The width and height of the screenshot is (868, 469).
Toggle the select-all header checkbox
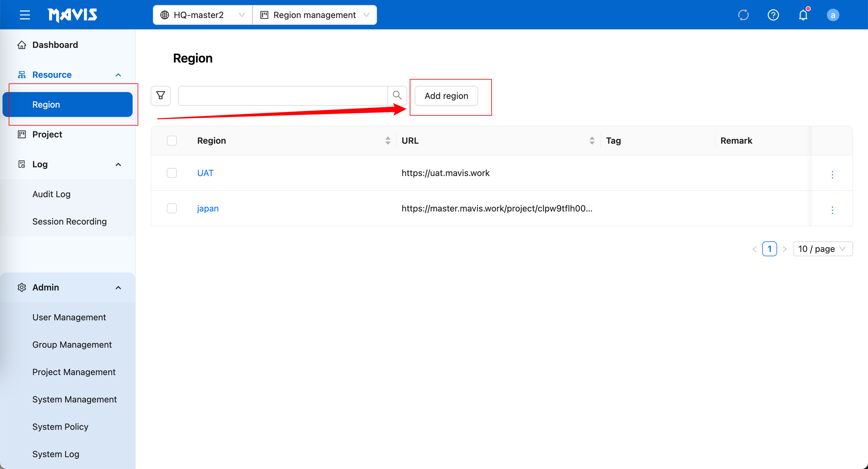172,140
